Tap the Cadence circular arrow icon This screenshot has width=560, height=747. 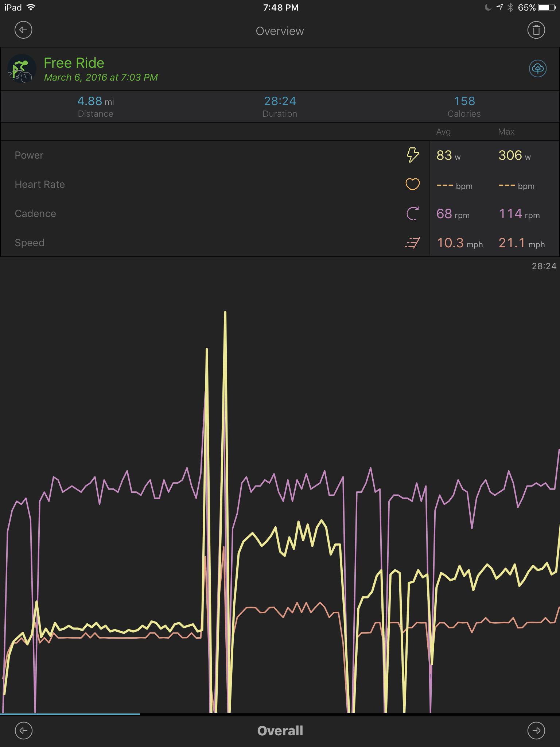click(x=413, y=213)
